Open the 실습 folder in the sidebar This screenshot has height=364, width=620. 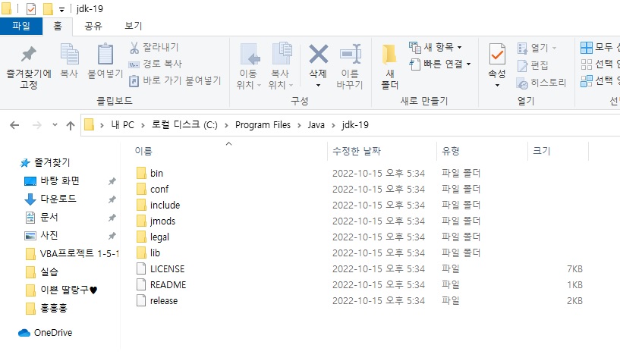42,272
